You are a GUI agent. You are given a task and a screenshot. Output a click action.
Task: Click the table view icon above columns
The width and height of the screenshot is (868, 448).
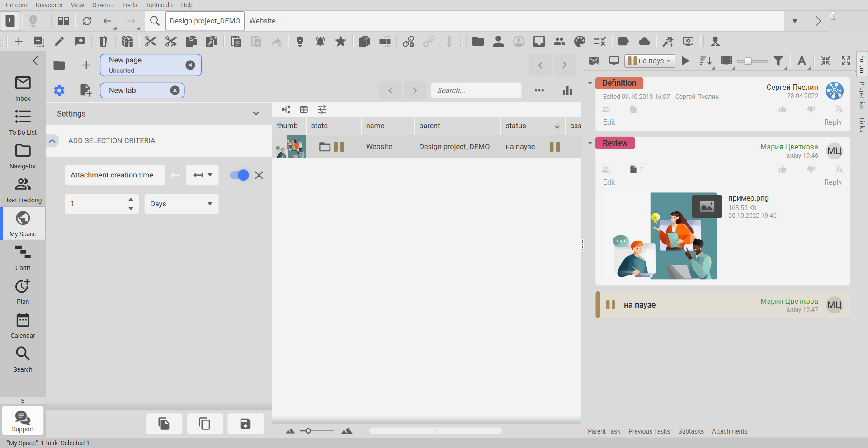(x=304, y=109)
